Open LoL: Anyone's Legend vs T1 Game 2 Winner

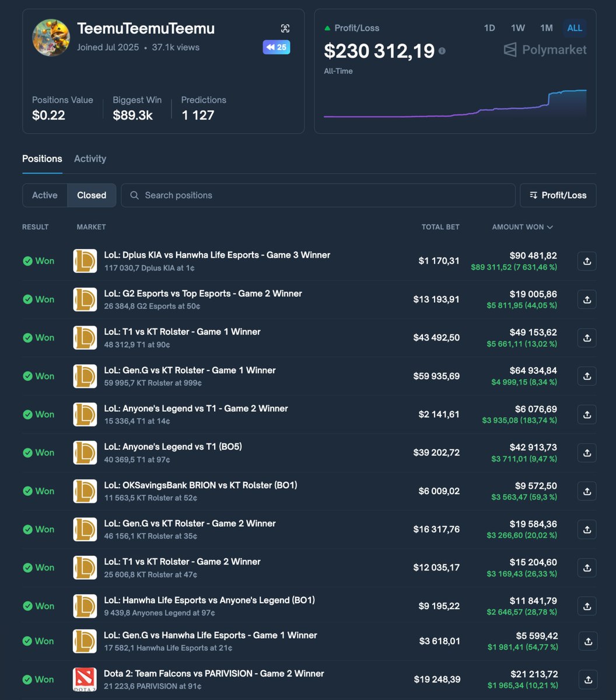[196, 408]
